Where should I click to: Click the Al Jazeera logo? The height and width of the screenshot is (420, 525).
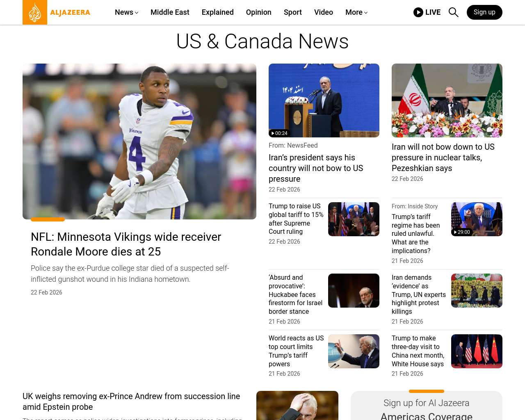[x=57, y=12]
